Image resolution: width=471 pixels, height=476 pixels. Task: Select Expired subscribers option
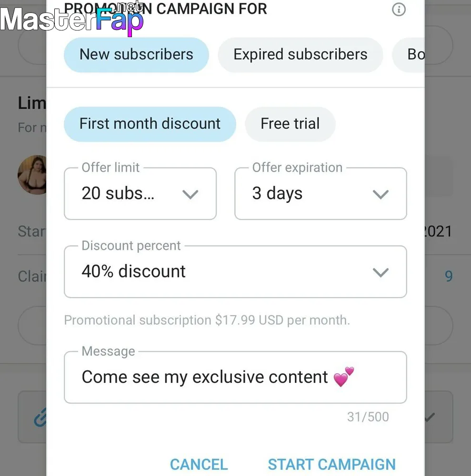tap(301, 55)
